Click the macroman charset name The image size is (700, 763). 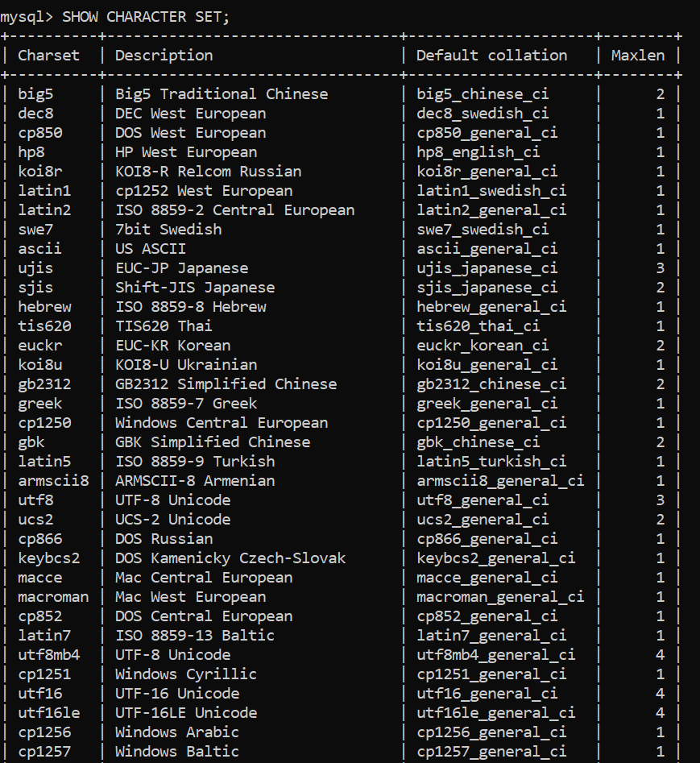click(53, 597)
